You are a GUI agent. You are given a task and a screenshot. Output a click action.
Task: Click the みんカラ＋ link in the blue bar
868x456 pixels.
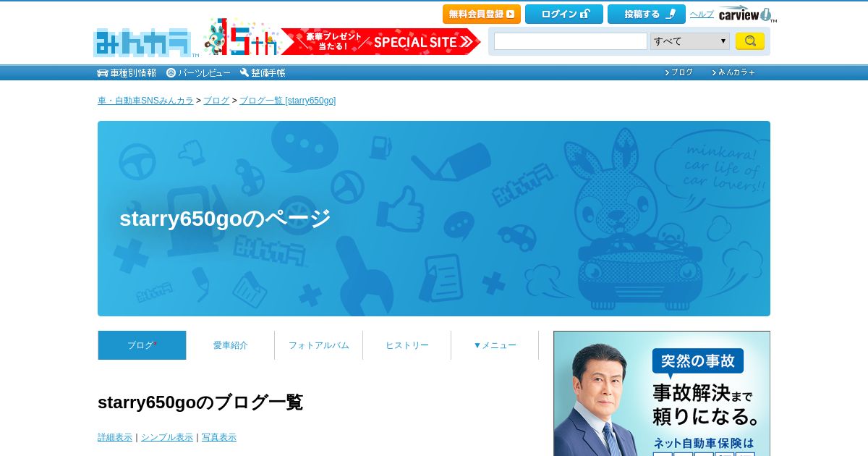coord(733,72)
